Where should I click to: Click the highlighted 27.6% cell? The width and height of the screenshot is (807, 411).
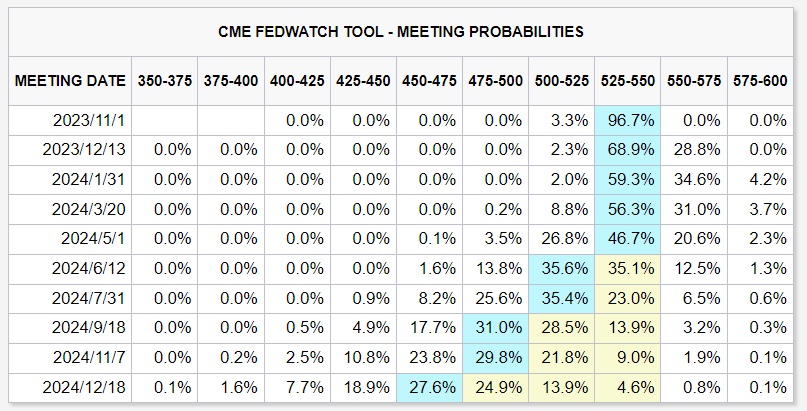[x=431, y=386]
